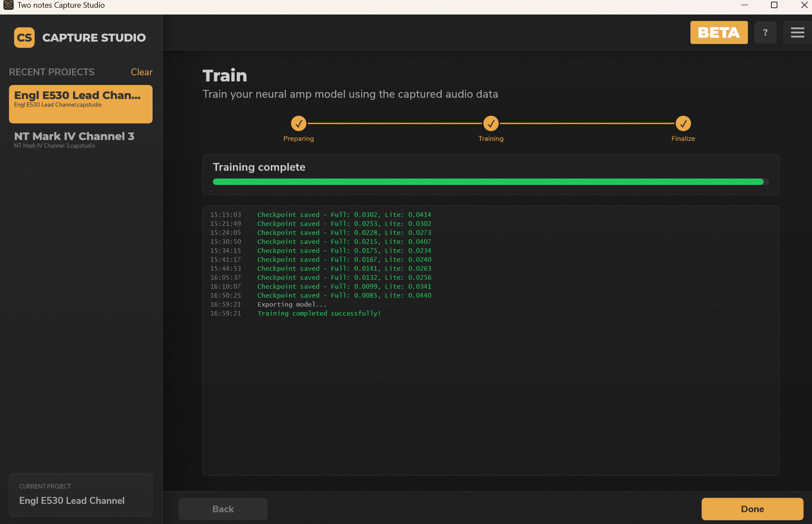Click the Training step checkmark
Image resolution: width=812 pixels, height=524 pixels.
click(x=491, y=123)
